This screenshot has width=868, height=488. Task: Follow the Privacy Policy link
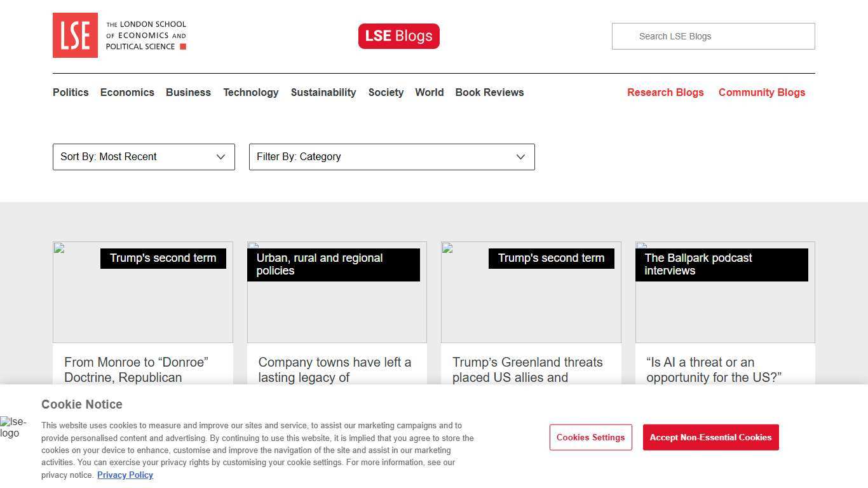click(125, 475)
